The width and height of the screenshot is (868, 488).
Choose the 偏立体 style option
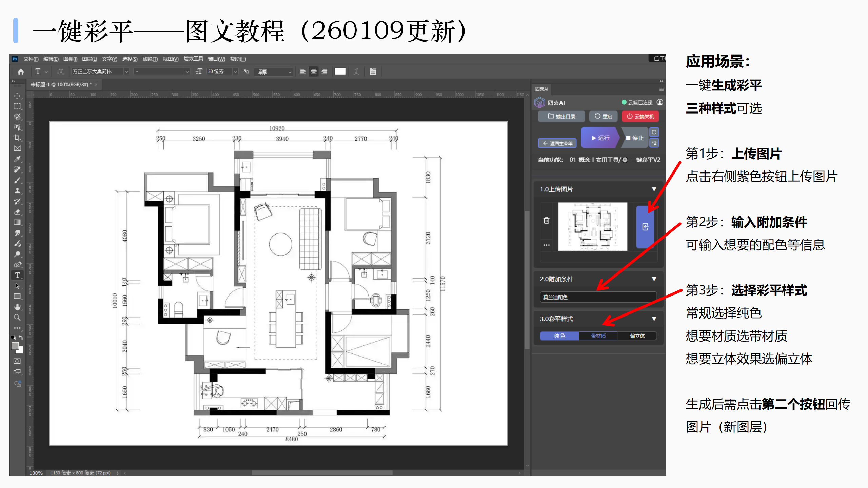637,336
